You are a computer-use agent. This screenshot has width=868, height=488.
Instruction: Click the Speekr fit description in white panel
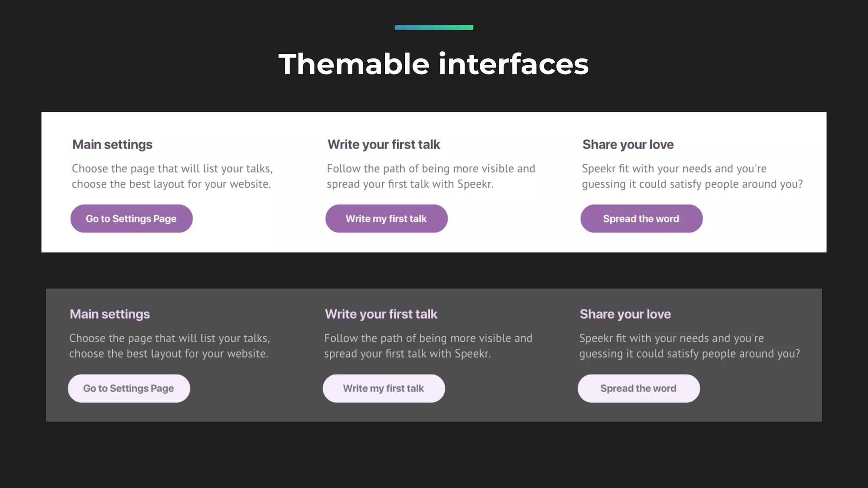click(692, 176)
